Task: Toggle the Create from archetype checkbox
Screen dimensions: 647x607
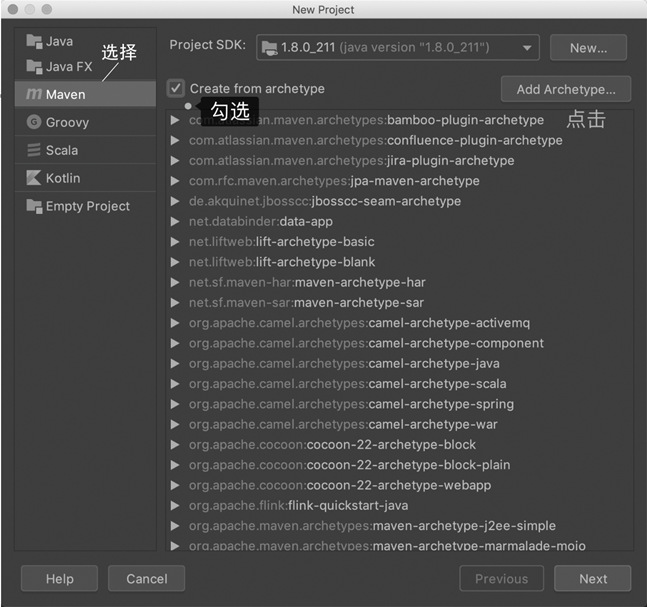Action: pyautogui.click(x=176, y=89)
